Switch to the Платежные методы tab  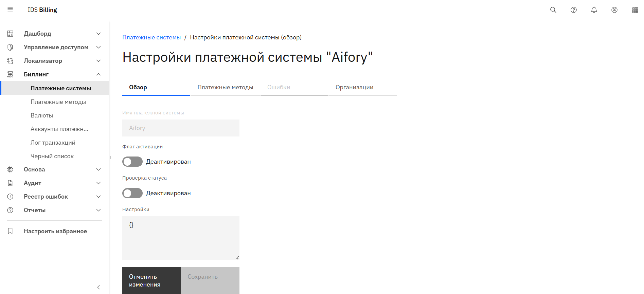click(225, 87)
